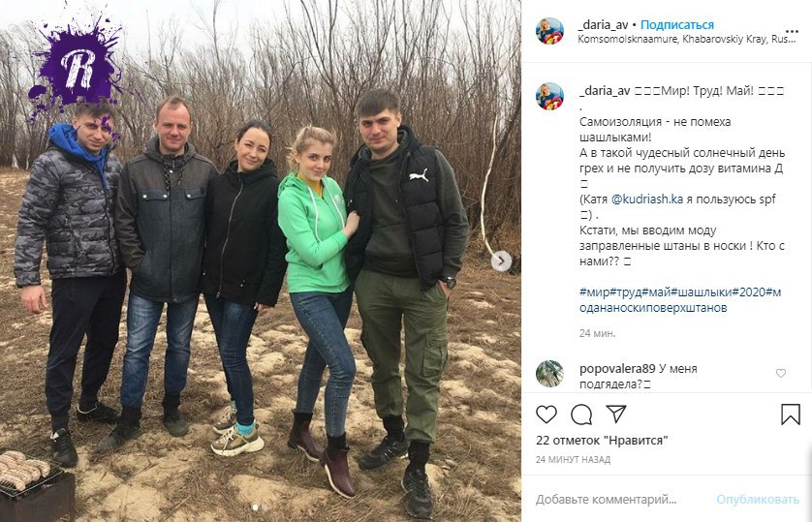Click the Добавьте комментарий input field
This screenshot has height=522, width=812.
point(621,499)
